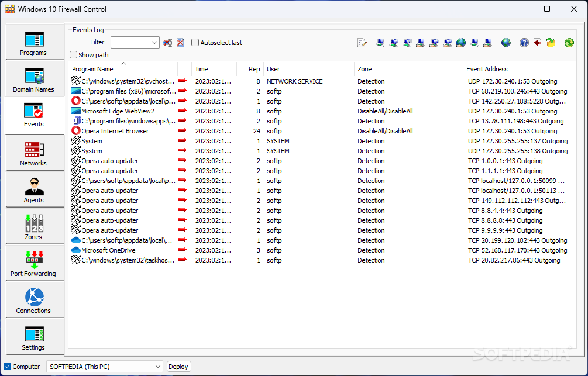This screenshot has width=588, height=376.
Task: Click the Microsoft Edge WebView2 row icon
Action: point(76,111)
